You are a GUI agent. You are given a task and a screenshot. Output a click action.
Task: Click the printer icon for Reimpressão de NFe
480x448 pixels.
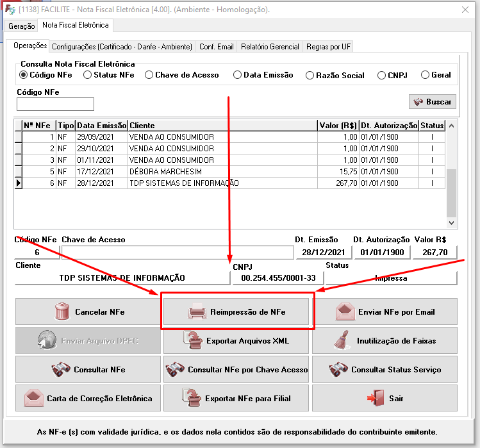(196, 313)
